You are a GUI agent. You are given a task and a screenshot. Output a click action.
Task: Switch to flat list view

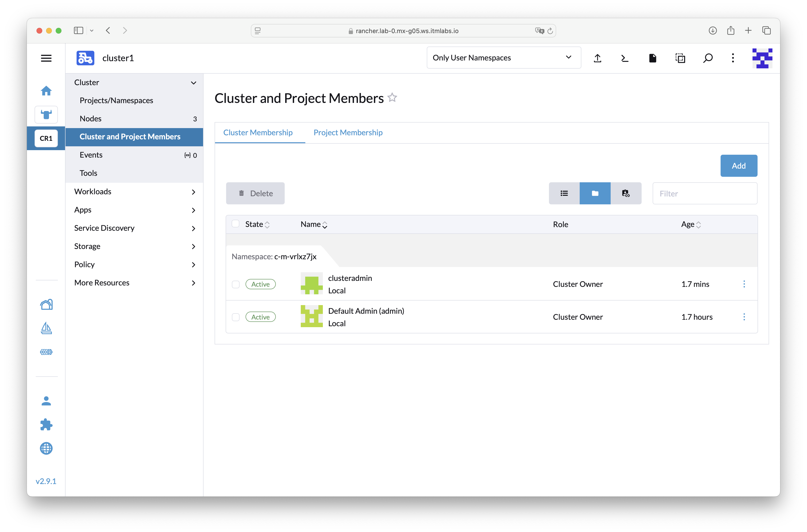(564, 193)
